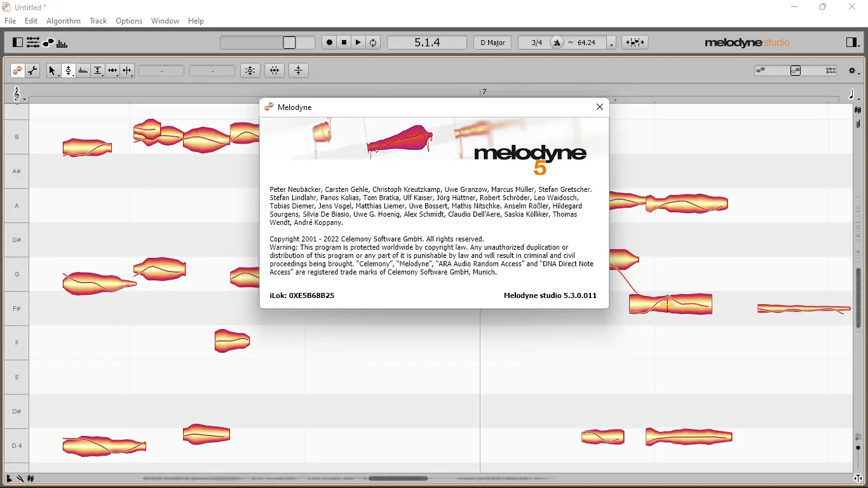Screen dimensions: 868x488
Task: Open the mixer view icon
Action: tap(33, 43)
